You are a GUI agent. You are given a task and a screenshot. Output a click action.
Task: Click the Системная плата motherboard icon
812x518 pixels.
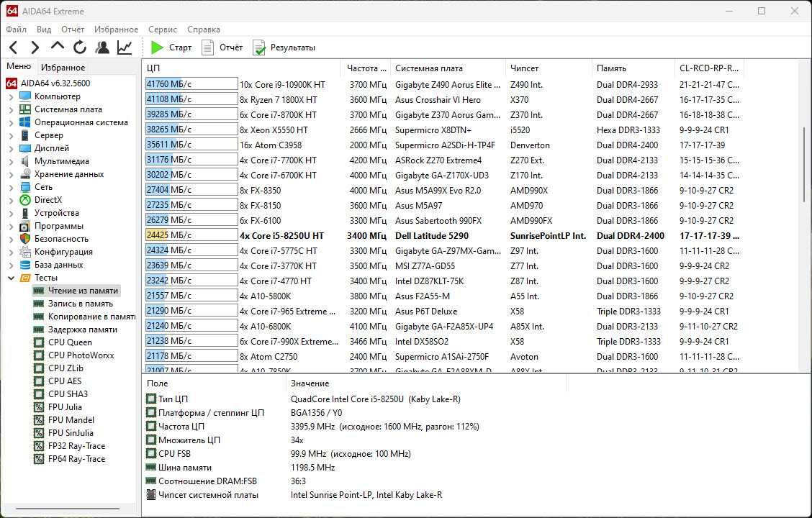(25, 109)
